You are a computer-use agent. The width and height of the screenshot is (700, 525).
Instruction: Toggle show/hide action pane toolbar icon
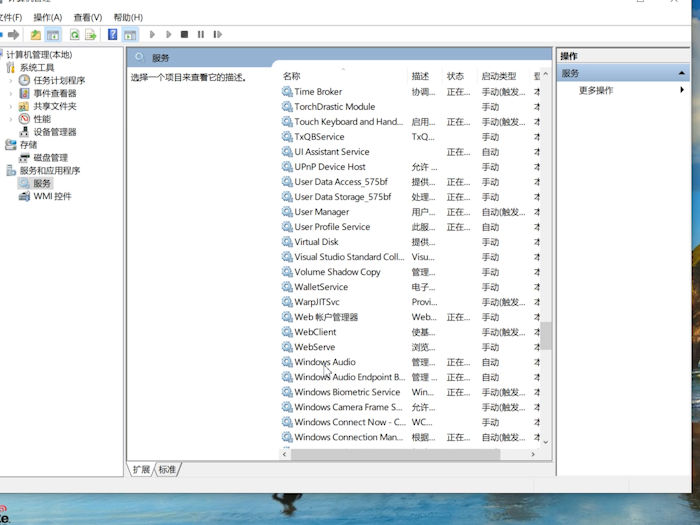[x=130, y=34]
